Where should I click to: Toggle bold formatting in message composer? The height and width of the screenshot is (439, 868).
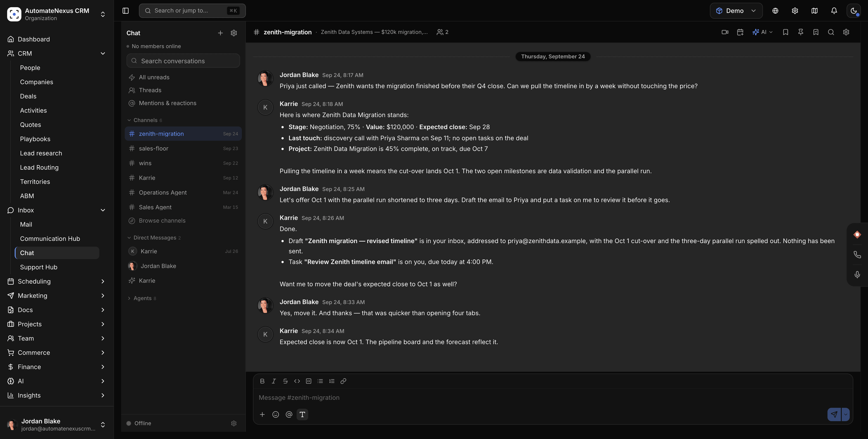tap(262, 381)
